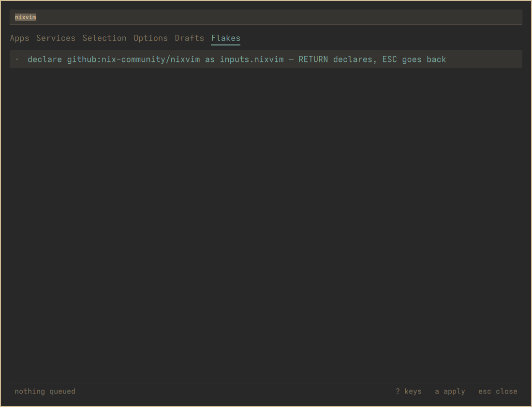
Task: Activate the Flakes tab
Action: point(226,38)
